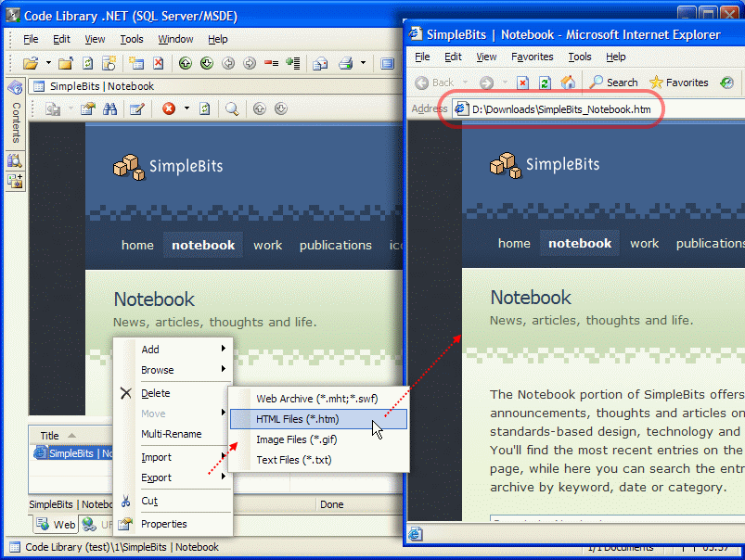Click the Refresh icon in Internet Explorer toolbar
Screen dimensions: 745x560
click(x=545, y=83)
